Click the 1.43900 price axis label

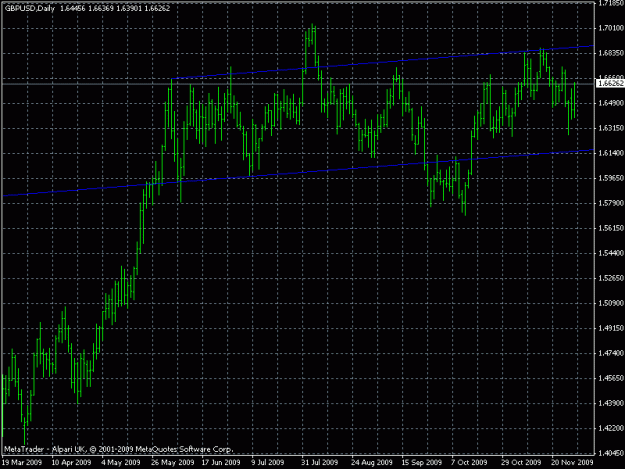coord(611,403)
